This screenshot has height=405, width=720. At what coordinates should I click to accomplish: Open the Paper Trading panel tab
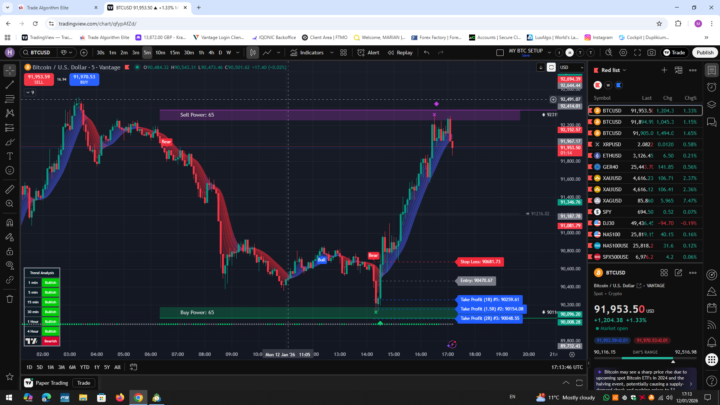coord(46,383)
